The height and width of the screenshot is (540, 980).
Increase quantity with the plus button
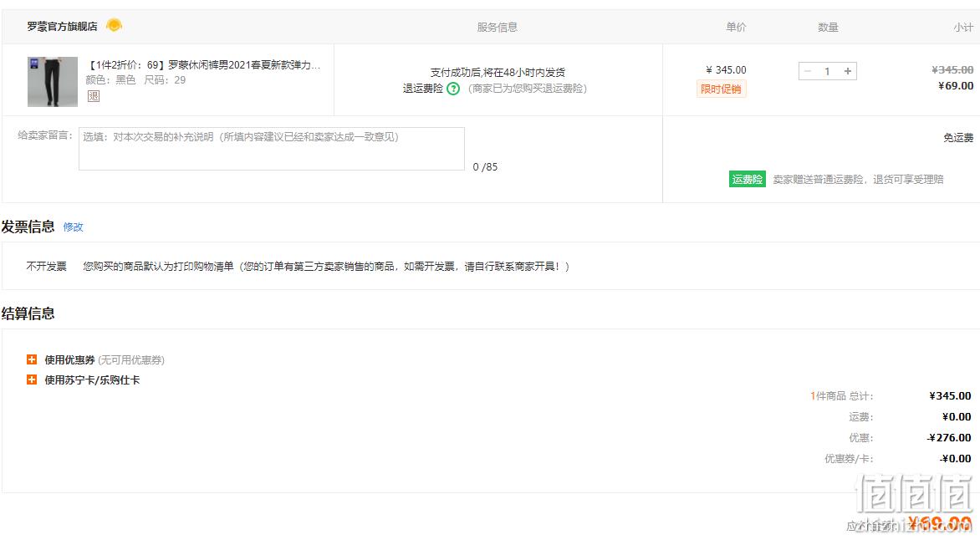848,71
